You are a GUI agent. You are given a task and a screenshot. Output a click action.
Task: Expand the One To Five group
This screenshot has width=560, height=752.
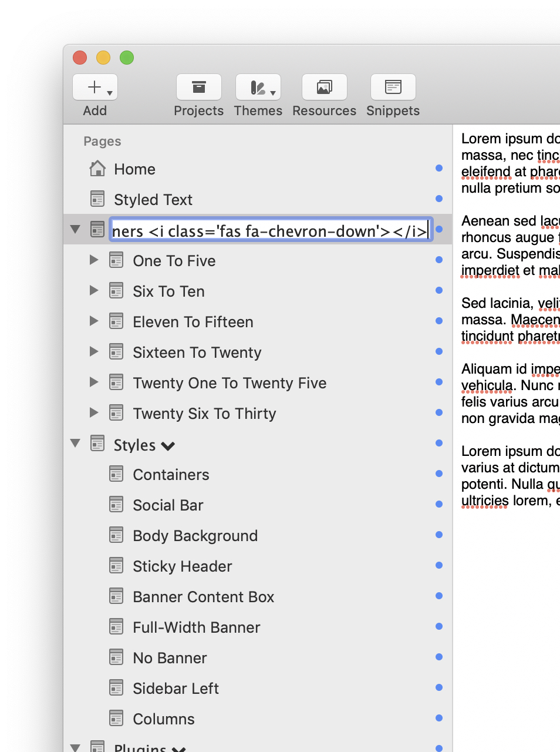(94, 260)
